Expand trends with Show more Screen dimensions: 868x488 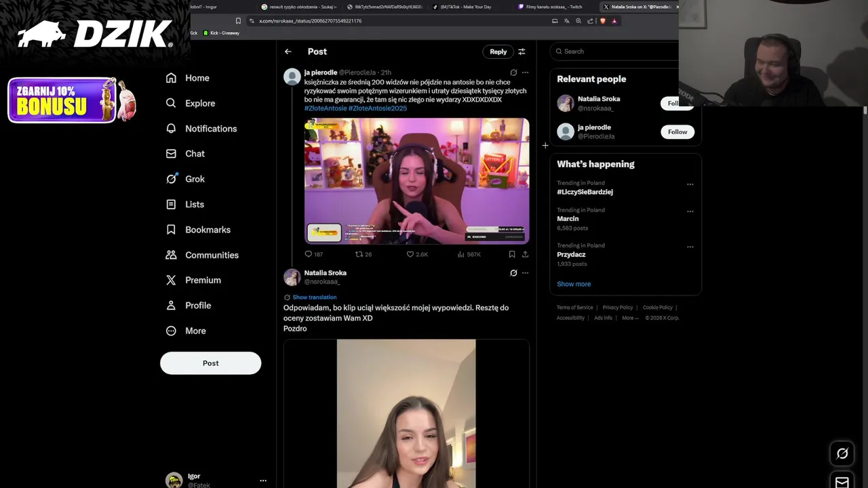coord(574,284)
